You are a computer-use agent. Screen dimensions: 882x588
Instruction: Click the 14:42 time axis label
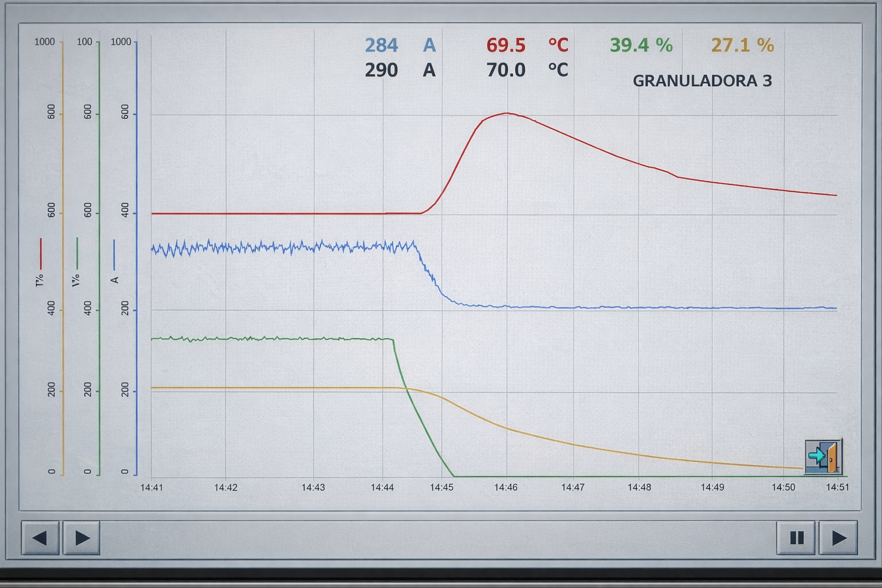tap(226, 488)
